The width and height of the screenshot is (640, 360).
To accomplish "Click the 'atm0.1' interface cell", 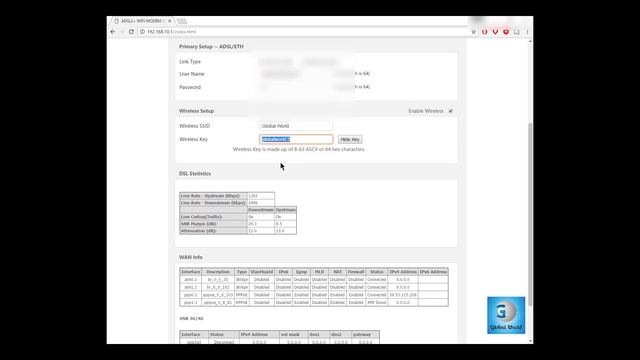I will tap(191, 280).
